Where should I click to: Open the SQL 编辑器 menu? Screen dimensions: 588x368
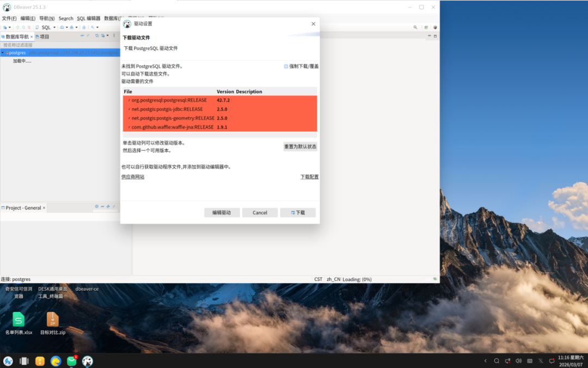pos(89,19)
